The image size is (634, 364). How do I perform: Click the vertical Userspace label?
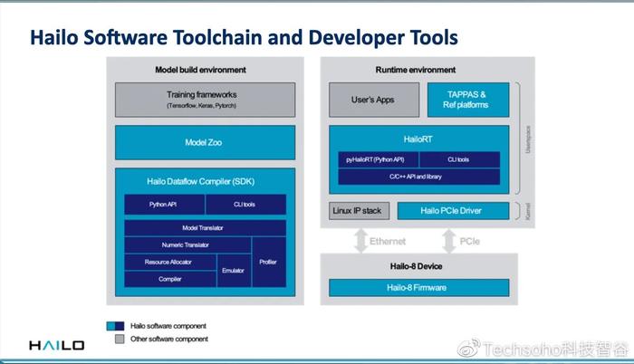(x=528, y=139)
